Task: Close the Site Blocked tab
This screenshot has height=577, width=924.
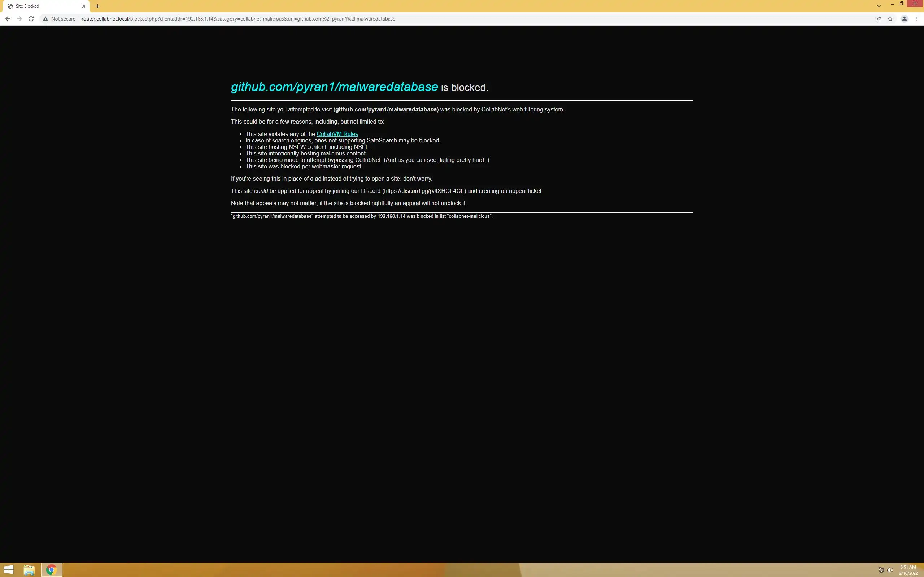Action: (x=84, y=6)
